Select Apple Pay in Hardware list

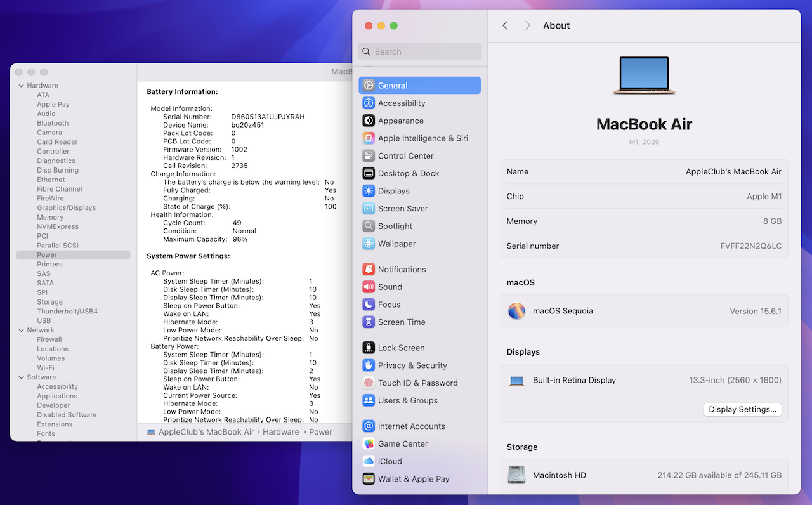click(53, 104)
